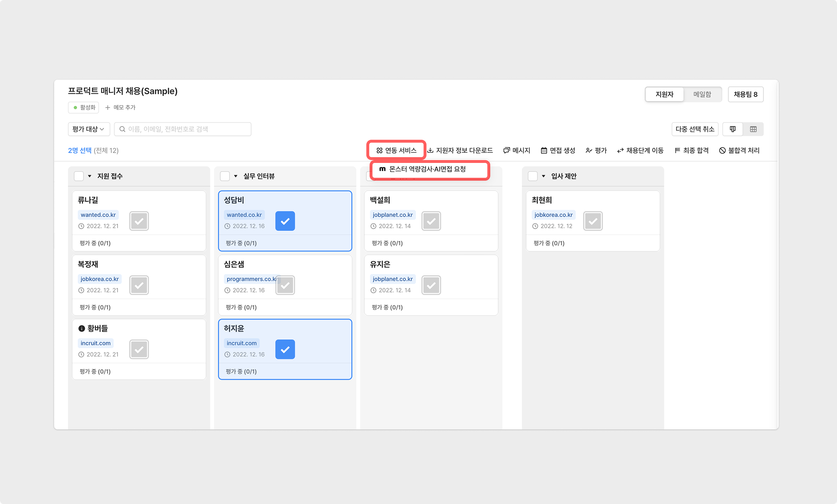Click the 연동 서비스 link icon

pos(379,150)
